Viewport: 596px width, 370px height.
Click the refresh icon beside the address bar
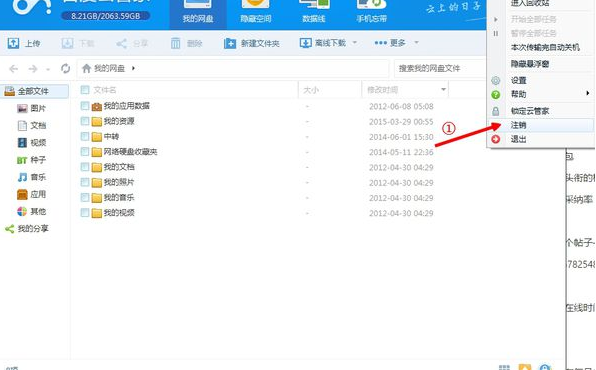coord(65,68)
